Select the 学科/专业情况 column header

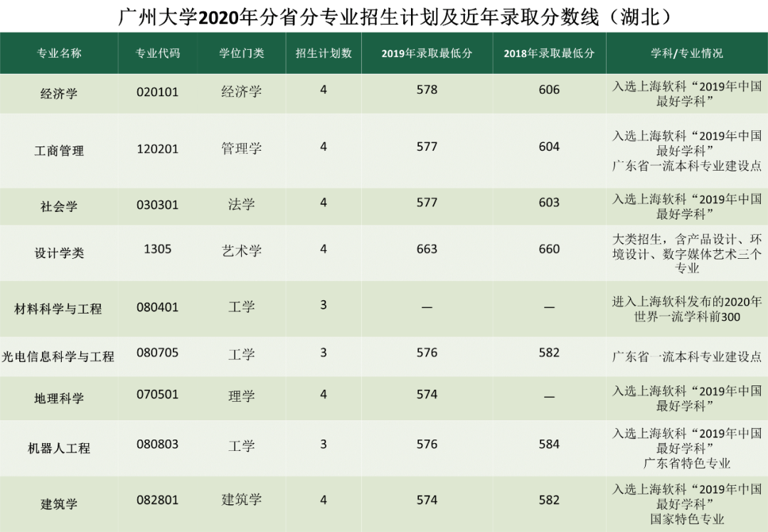pyautogui.click(x=687, y=53)
